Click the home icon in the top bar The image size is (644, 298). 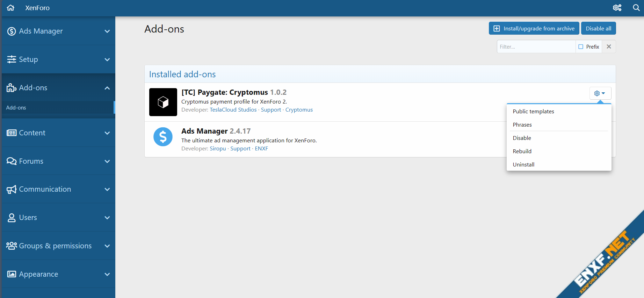(11, 8)
